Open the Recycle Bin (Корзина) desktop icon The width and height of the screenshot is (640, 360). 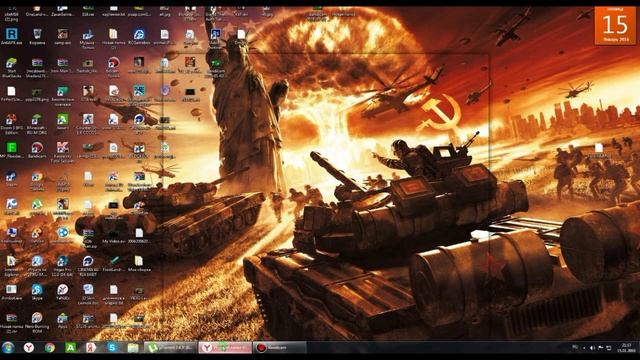[37, 36]
